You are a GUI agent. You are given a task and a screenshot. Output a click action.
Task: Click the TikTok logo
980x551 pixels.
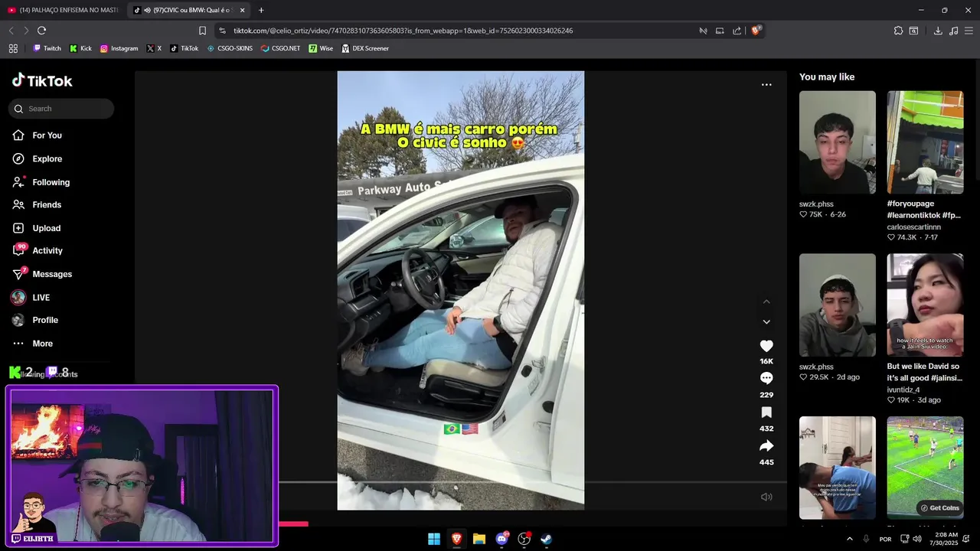[42, 80]
